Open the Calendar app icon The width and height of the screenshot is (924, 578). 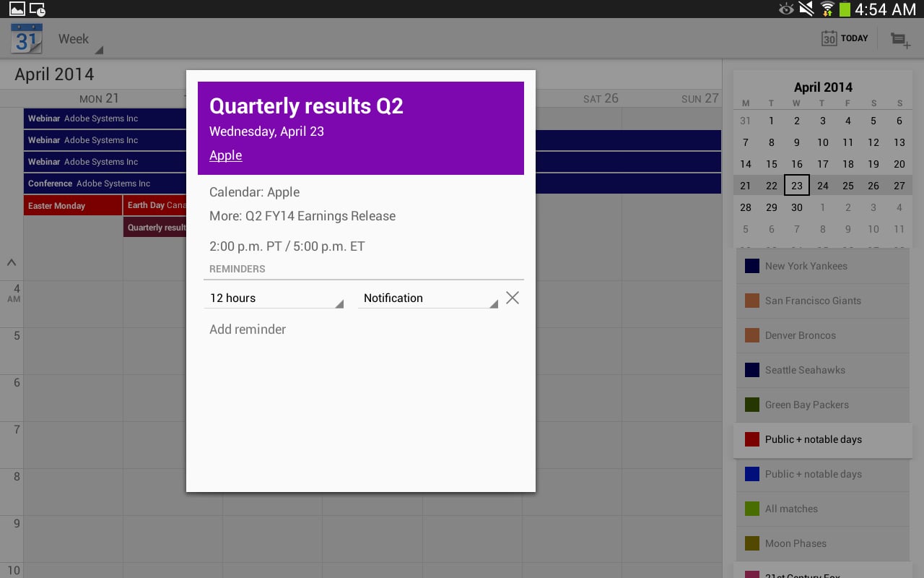[x=27, y=39]
